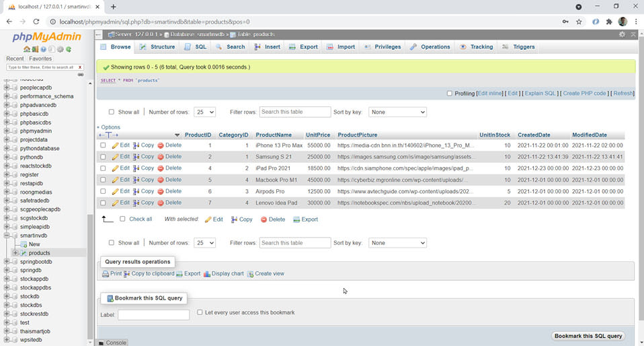Tick the Check all checkbox
The width and height of the screenshot is (644, 346).
tap(122, 219)
